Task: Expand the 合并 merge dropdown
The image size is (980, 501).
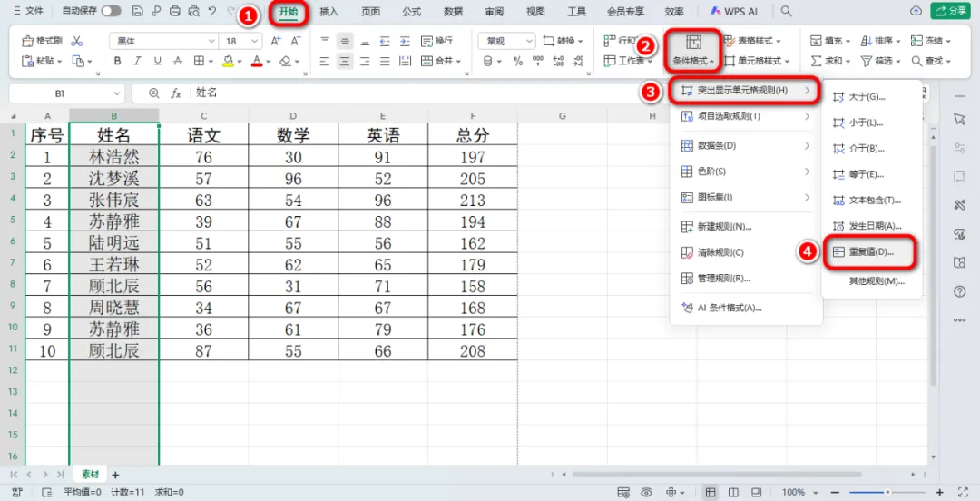Action: [459, 62]
